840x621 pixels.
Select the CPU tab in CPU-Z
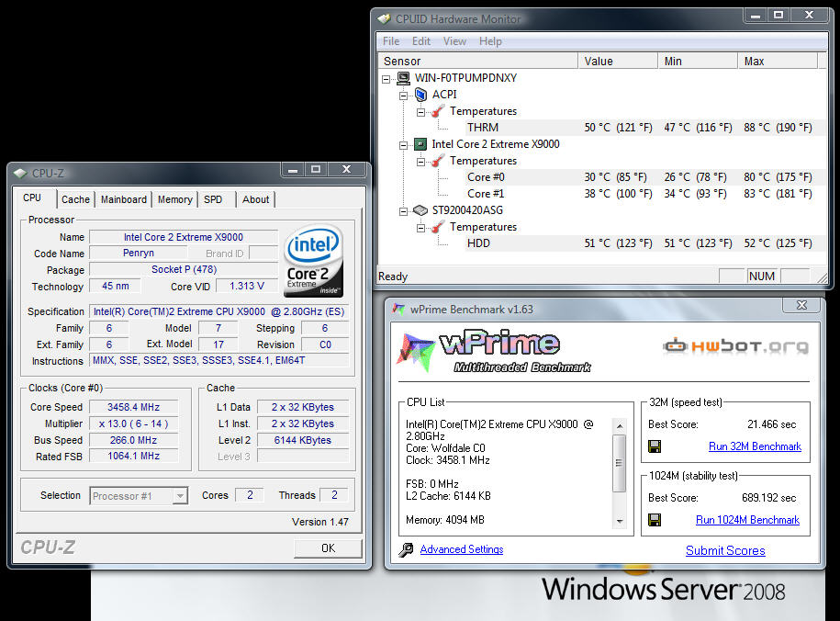[32, 198]
